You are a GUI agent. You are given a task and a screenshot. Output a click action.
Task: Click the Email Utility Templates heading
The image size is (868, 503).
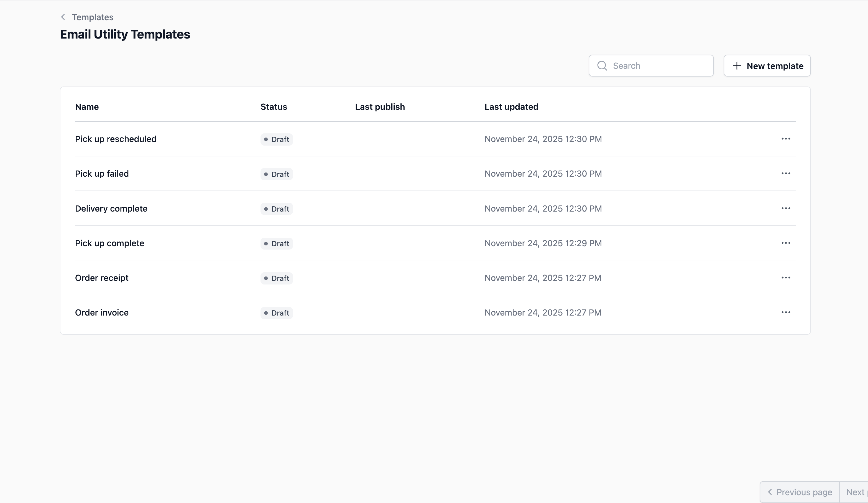(x=125, y=34)
